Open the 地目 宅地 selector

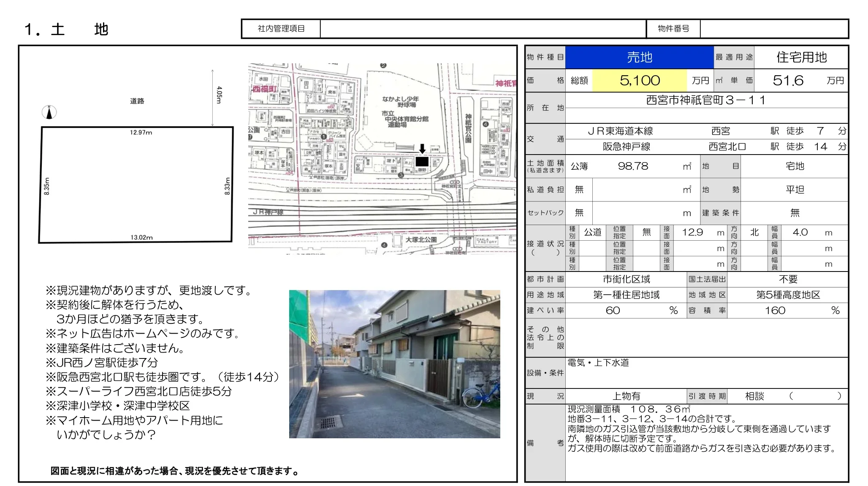(795, 166)
